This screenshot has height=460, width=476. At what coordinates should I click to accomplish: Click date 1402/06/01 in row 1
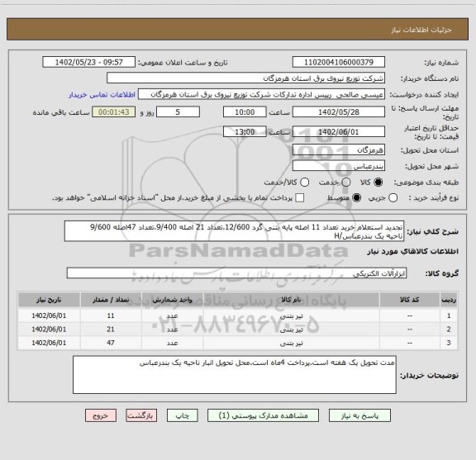[49, 315]
